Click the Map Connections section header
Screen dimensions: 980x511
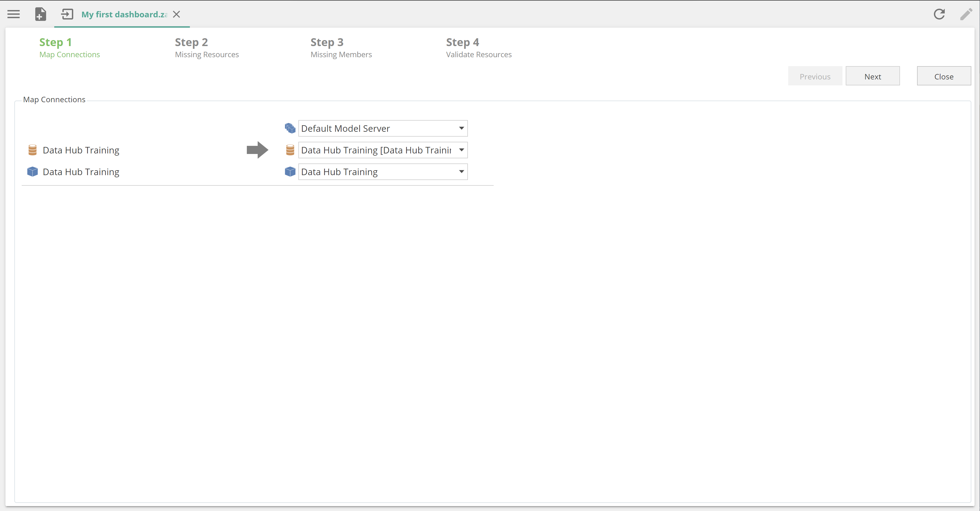click(x=54, y=99)
